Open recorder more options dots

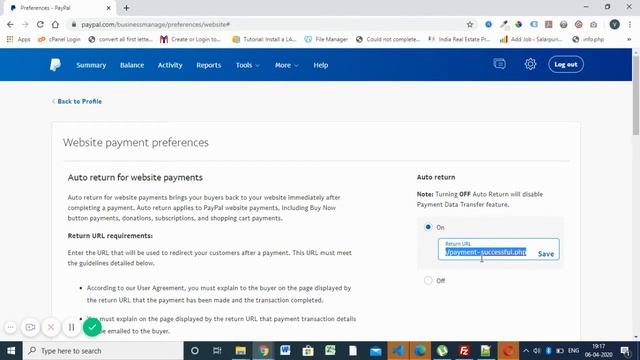click(11, 327)
